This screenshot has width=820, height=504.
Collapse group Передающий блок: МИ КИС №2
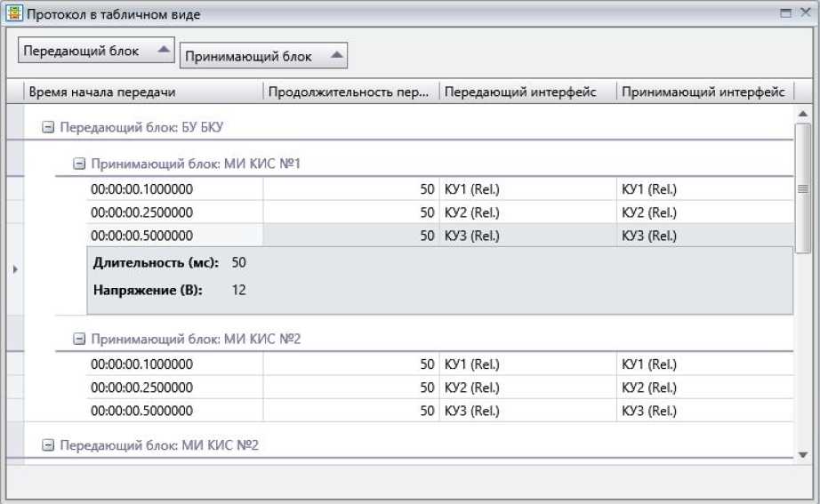coord(48,445)
